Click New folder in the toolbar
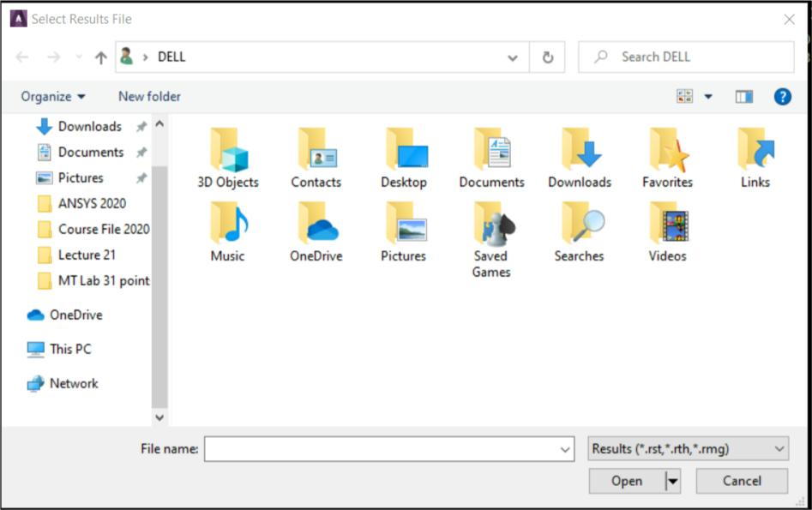The image size is (812, 510). [149, 97]
